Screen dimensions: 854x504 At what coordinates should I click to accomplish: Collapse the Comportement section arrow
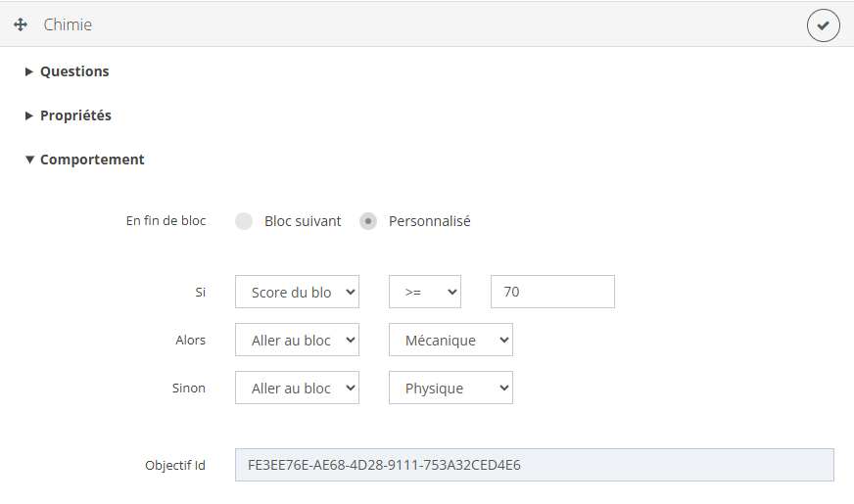tap(29, 160)
